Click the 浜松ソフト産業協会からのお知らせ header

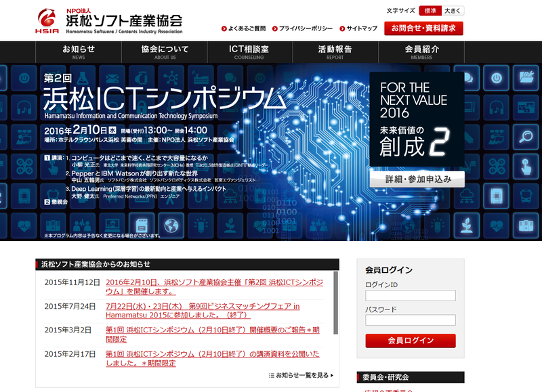click(x=187, y=264)
